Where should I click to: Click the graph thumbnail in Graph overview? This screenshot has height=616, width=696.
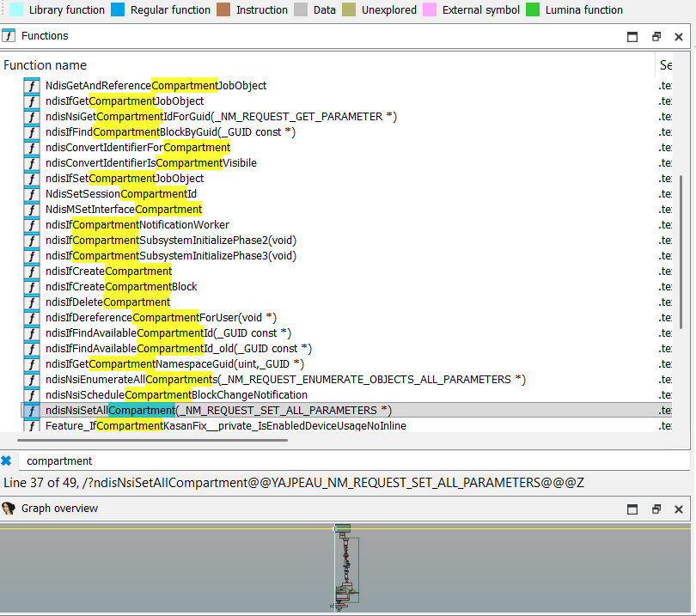(x=345, y=567)
